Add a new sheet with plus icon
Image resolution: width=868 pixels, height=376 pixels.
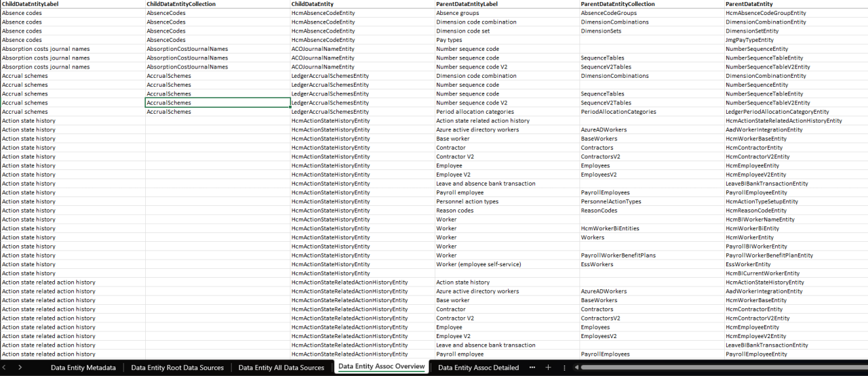point(548,367)
